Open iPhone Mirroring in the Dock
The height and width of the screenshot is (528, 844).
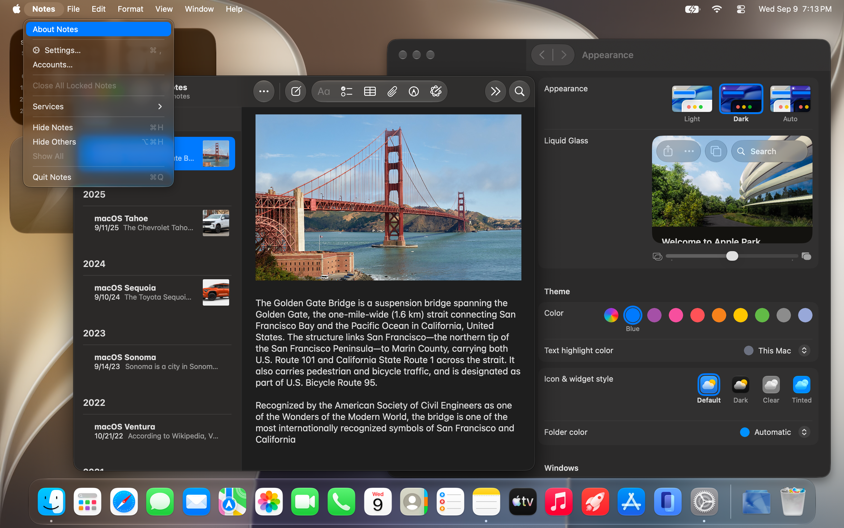coord(667,502)
